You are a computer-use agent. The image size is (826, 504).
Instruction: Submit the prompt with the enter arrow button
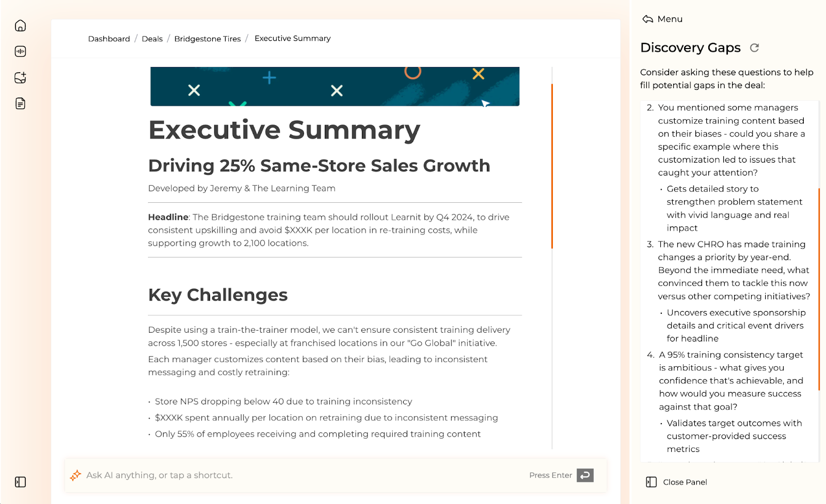pyautogui.click(x=585, y=475)
